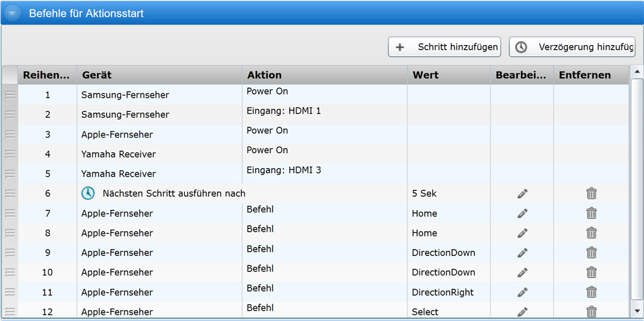This screenshot has width=644, height=321.
Task: Click the drag handle of row 1
Action: click(x=10, y=95)
